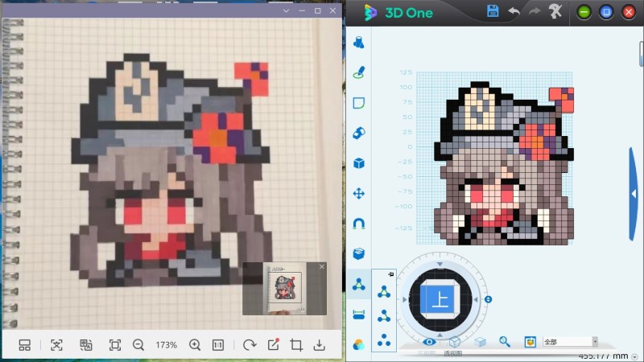This screenshot has height=362, width=644.
Task: Open the open-box assembly tool in sidebar
Action: click(358, 253)
